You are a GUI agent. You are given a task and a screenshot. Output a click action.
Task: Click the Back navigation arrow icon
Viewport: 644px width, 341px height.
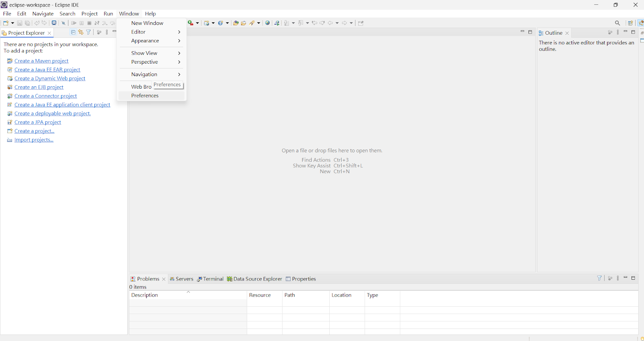tap(330, 23)
